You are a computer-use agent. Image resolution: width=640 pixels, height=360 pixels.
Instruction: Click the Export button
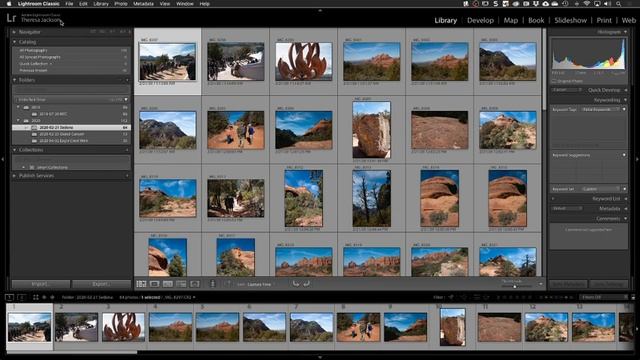(101, 284)
